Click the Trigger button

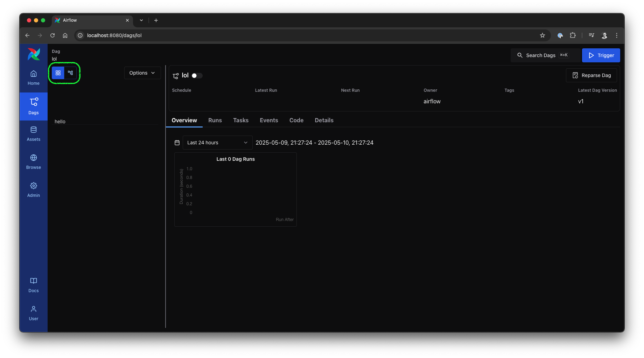pyautogui.click(x=601, y=55)
